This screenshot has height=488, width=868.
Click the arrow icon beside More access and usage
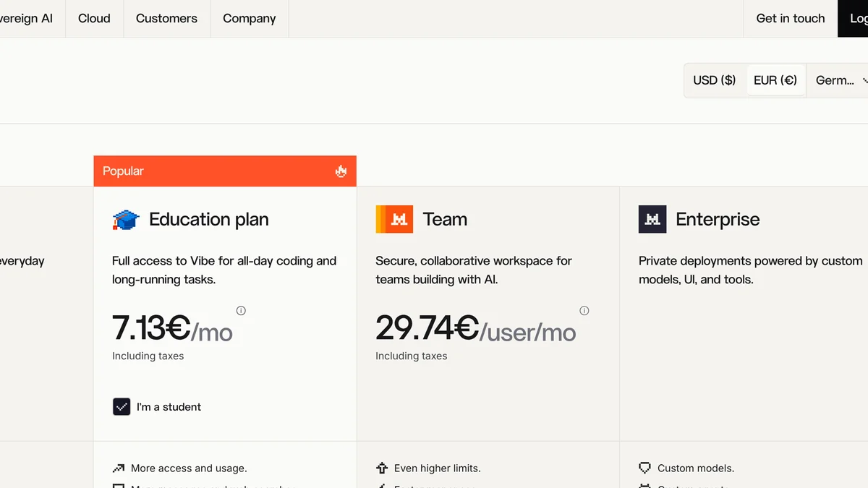[x=119, y=468]
